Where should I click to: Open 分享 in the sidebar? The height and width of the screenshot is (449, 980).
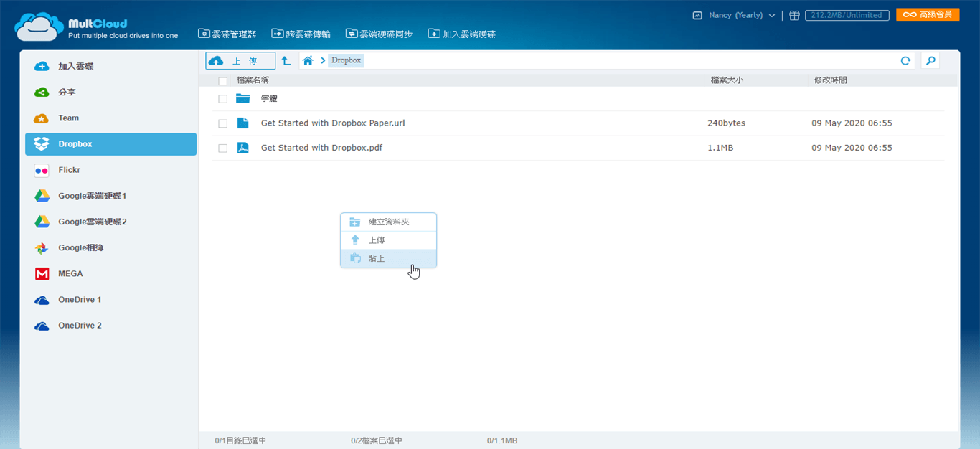[110, 92]
